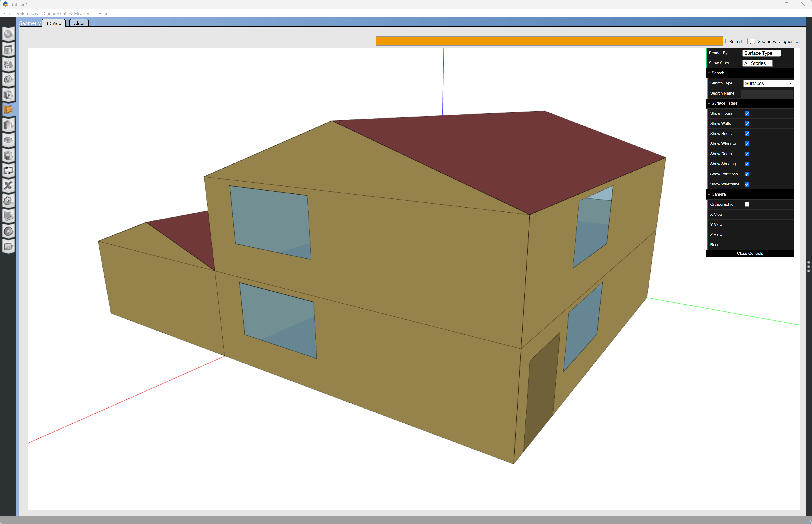Open the Site tab with the globe icon
This screenshot has width=812, height=524.
click(8, 34)
